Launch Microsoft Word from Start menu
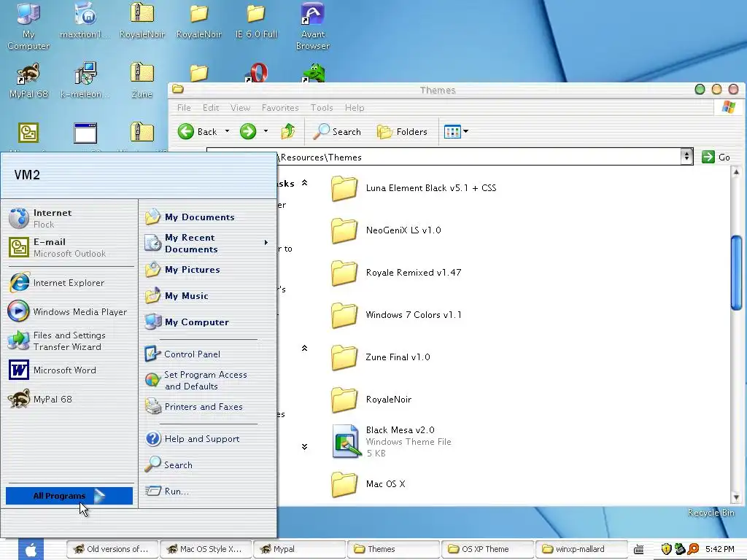The height and width of the screenshot is (560, 747). point(69,370)
